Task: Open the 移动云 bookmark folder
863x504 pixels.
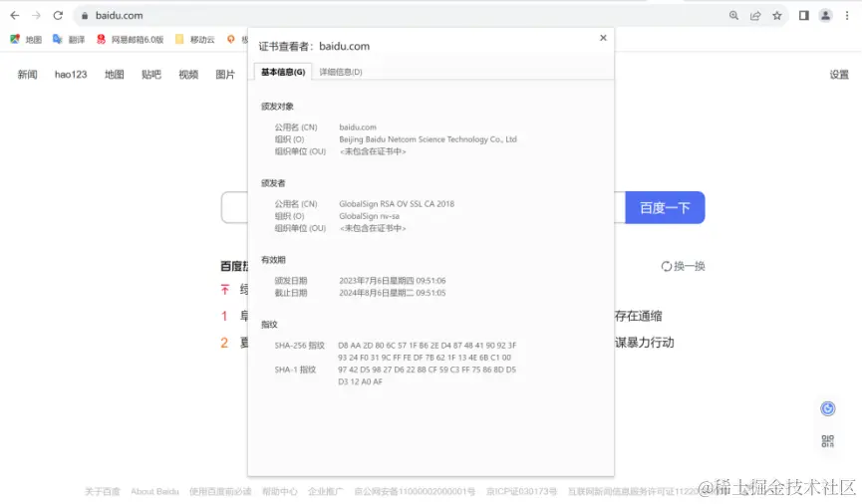Action: (195, 39)
